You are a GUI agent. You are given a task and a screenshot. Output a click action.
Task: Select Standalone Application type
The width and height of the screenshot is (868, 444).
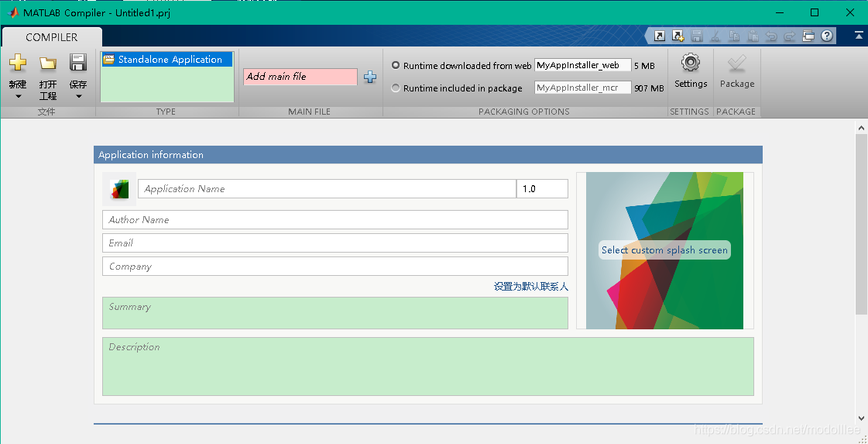click(166, 60)
